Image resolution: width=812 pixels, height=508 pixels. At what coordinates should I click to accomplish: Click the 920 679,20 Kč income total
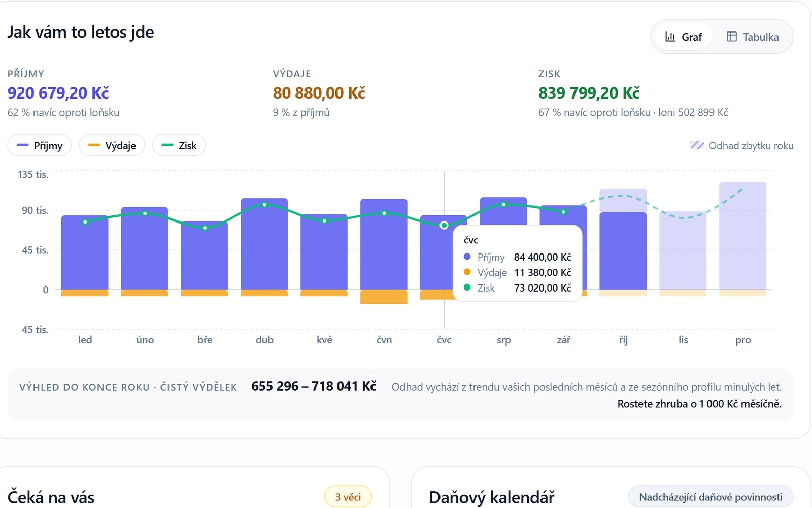[58, 93]
